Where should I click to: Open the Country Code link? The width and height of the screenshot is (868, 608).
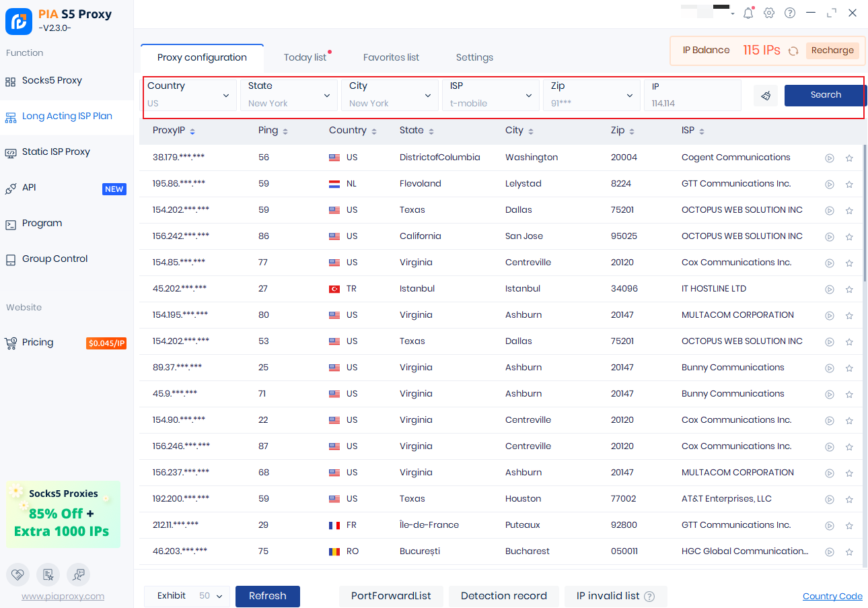832,596
